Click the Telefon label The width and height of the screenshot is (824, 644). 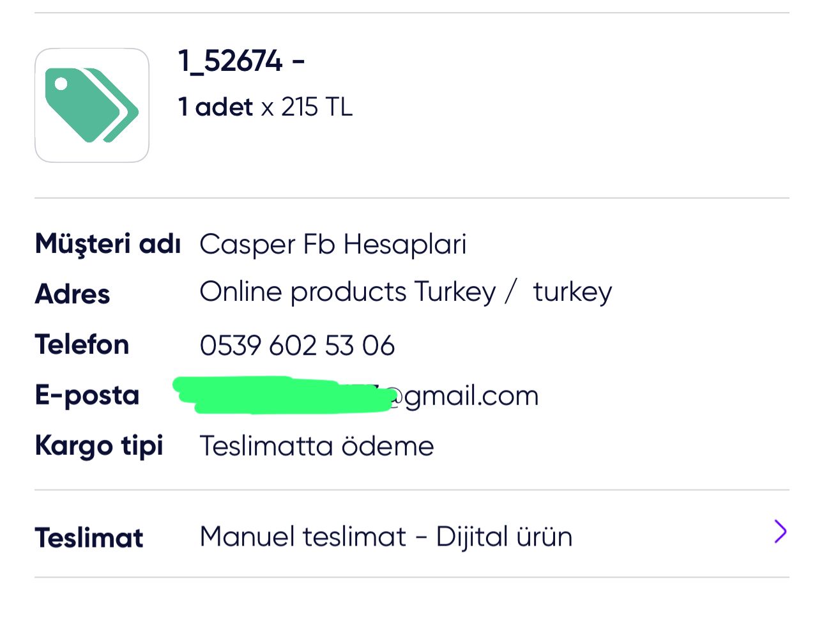pyautogui.click(x=82, y=344)
